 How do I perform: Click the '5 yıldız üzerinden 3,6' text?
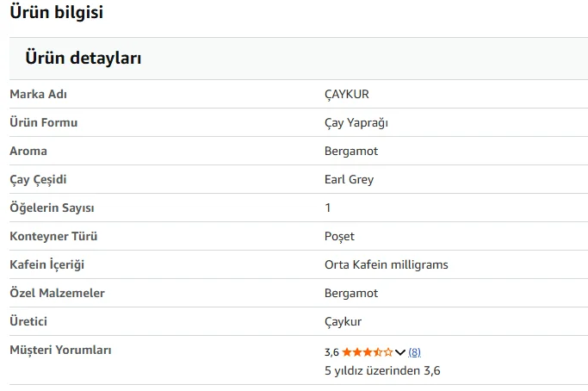[382, 371]
